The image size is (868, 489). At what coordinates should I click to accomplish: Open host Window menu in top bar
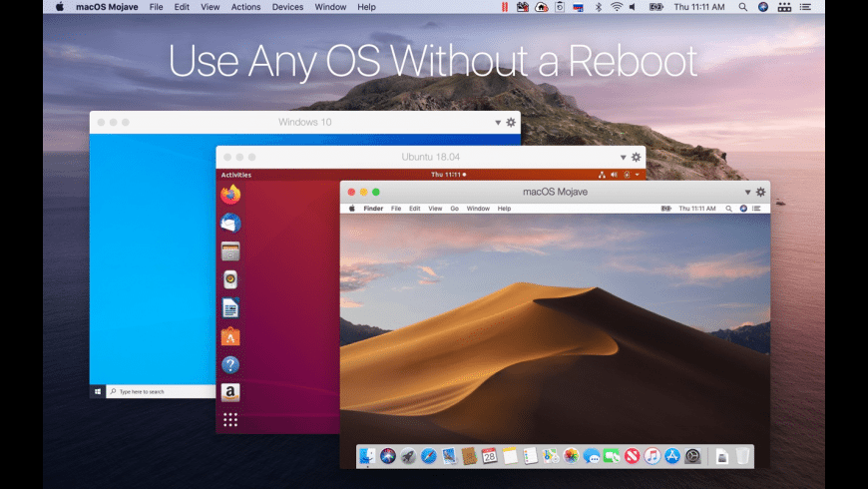point(330,7)
